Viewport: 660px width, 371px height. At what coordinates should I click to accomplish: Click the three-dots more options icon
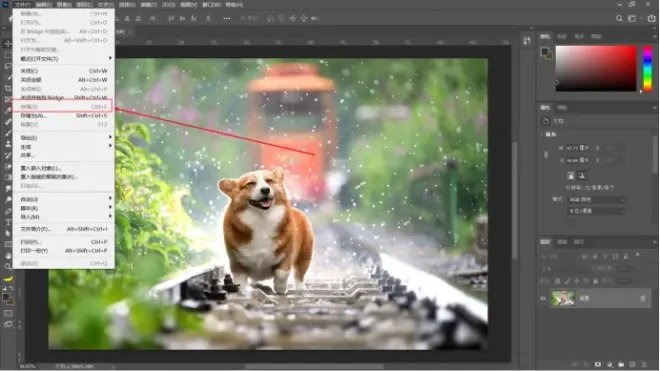point(226,19)
